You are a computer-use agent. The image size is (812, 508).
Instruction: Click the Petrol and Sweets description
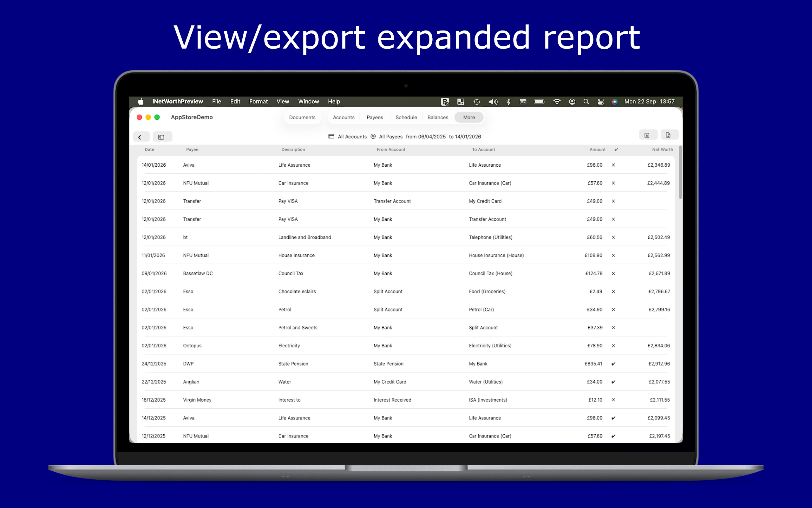click(298, 328)
